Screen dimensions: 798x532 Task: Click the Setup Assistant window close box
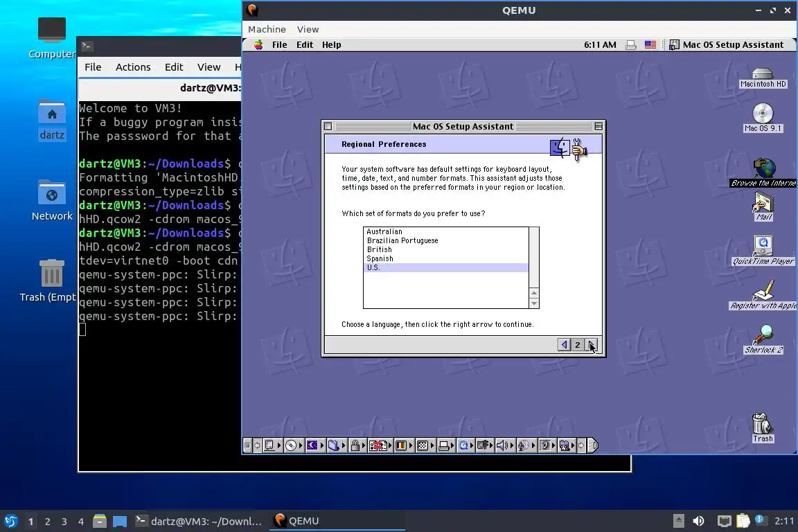point(328,126)
